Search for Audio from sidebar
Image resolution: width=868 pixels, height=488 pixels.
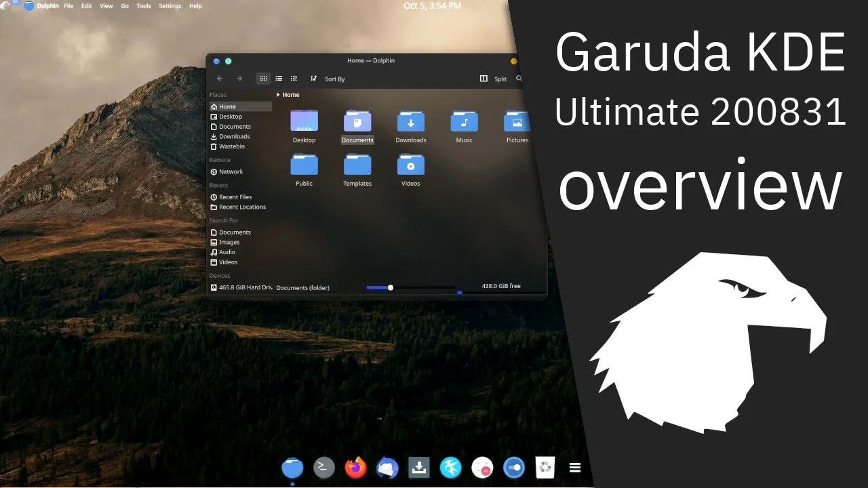[x=240, y=252]
